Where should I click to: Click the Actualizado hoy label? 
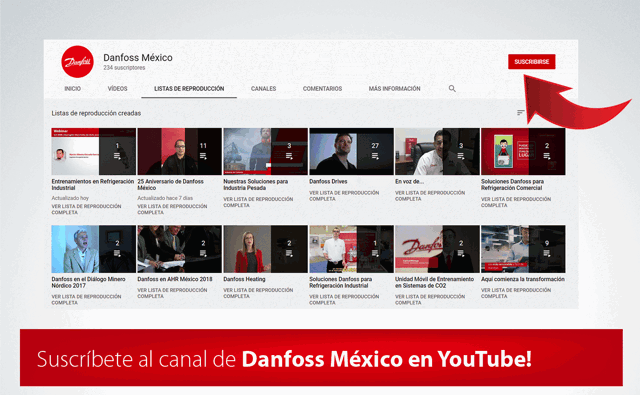pyautogui.click(x=70, y=198)
